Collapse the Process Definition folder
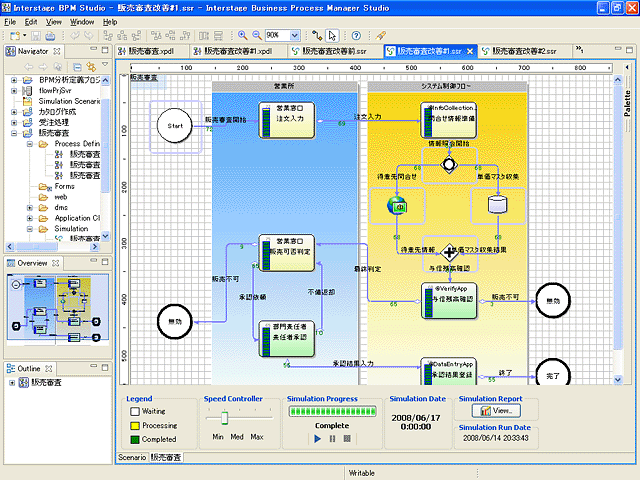The image size is (640, 480). (28, 143)
